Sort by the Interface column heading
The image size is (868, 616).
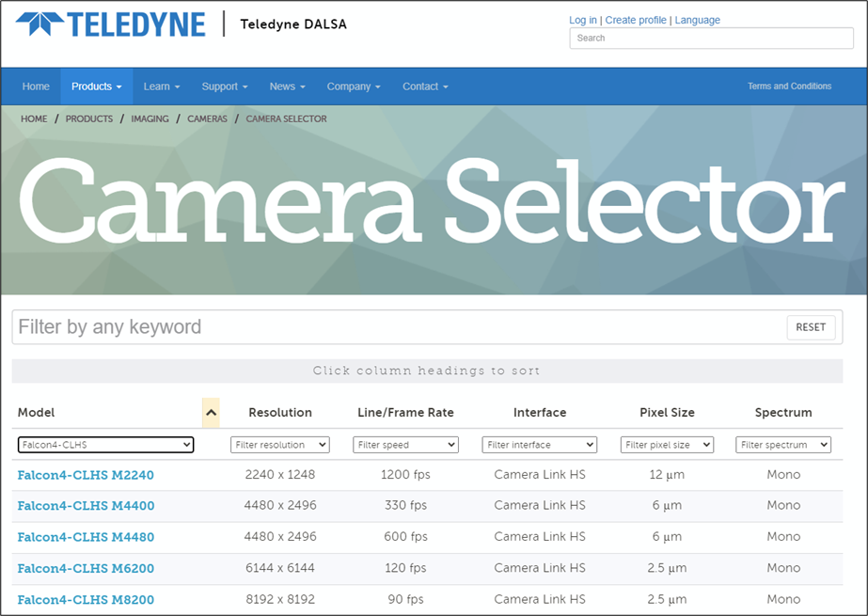click(540, 412)
